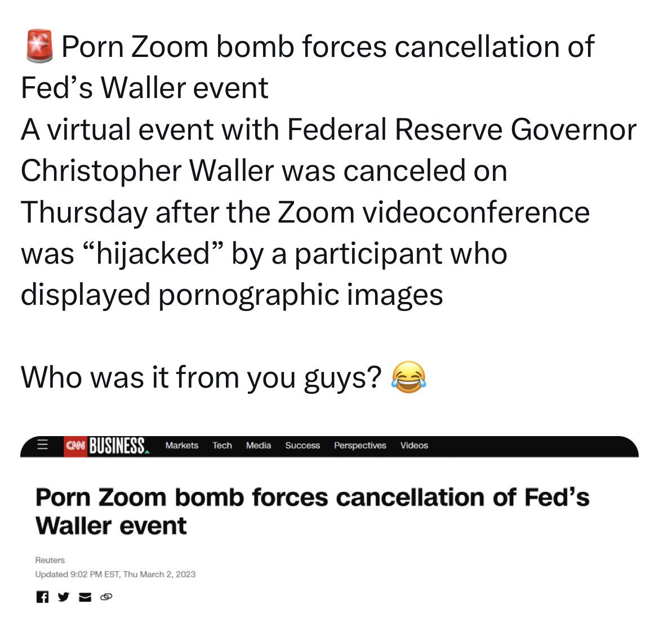Select the Media nav item

coord(259,445)
